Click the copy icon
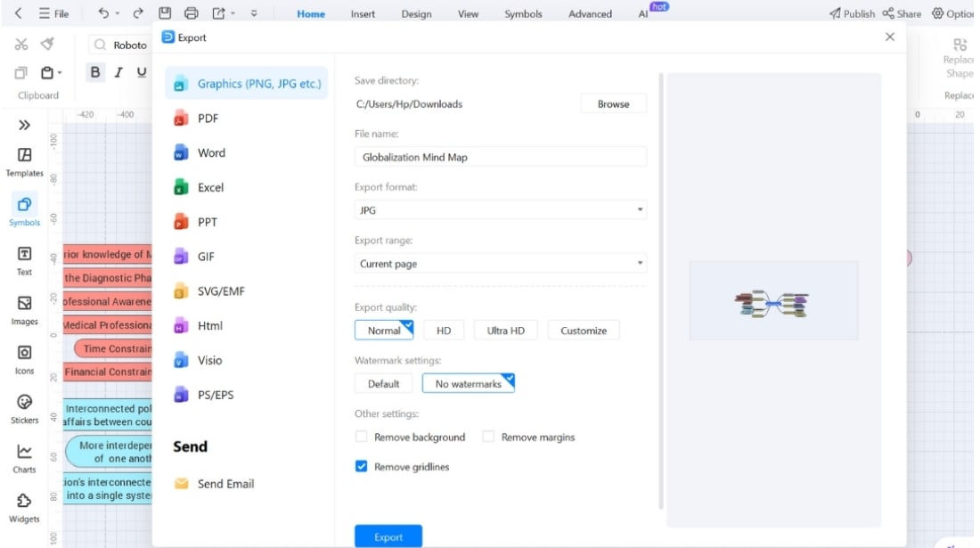 (x=20, y=72)
